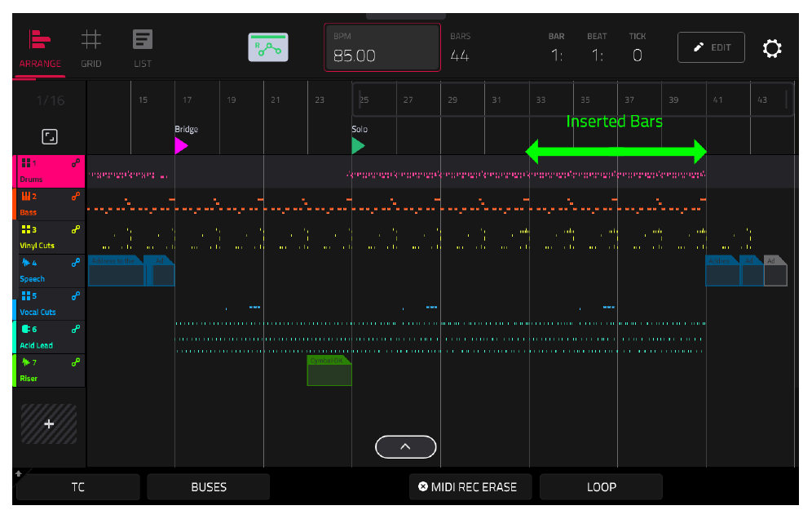Tap the MIDI Rec Erase button
This screenshot has height=519, width=812.
(470, 487)
